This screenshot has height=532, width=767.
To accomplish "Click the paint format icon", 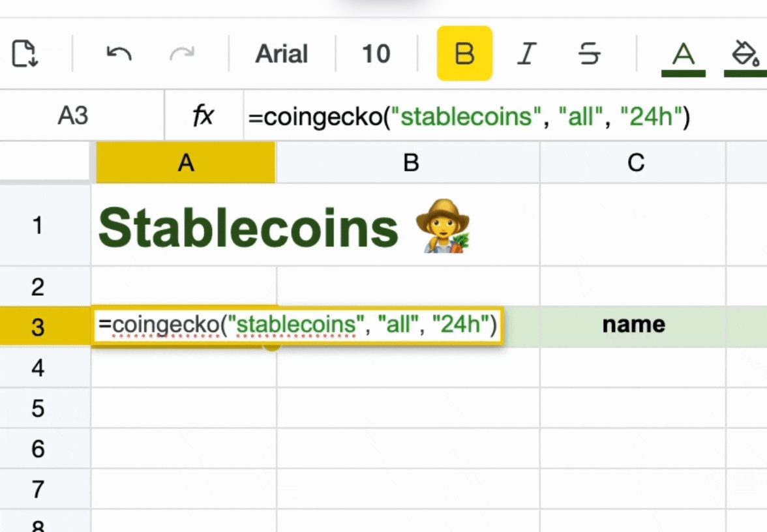I will (25, 53).
